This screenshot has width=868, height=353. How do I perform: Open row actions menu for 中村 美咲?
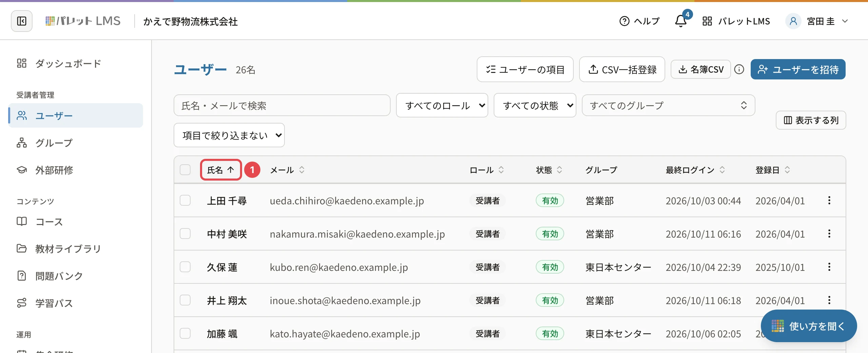829,234
